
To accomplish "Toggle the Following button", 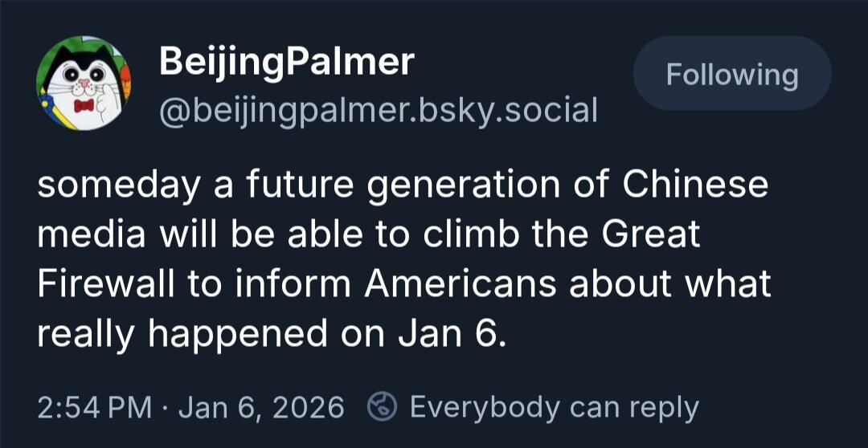I will pyautogui.click(x=731, y=75).
